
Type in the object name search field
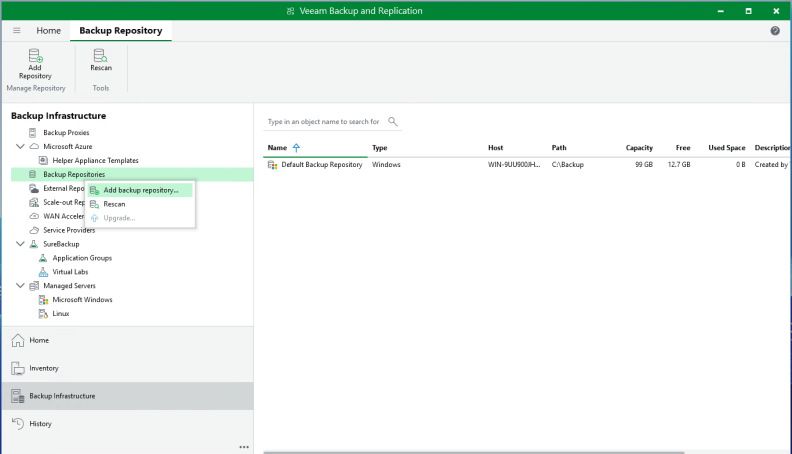(x=323, y=122)
